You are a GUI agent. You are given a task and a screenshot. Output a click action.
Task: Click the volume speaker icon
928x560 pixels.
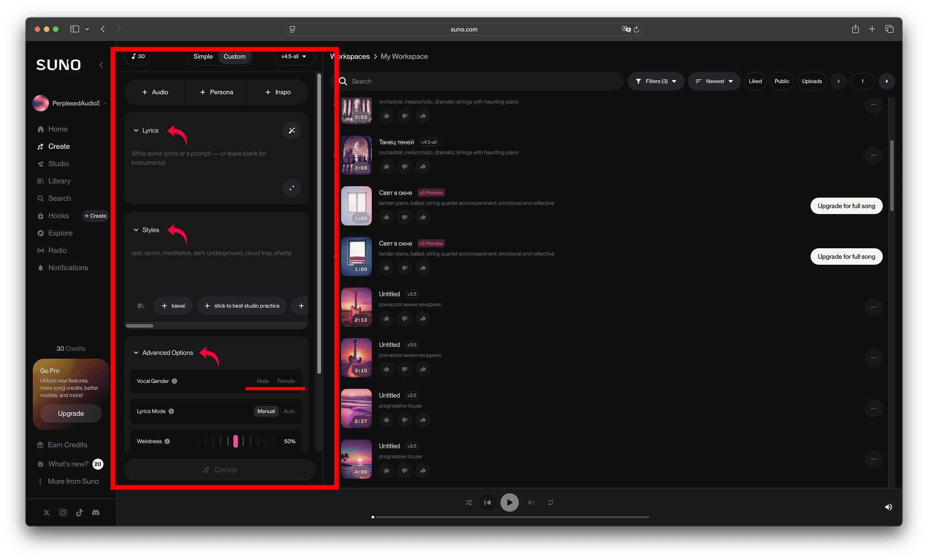point(888,507)
